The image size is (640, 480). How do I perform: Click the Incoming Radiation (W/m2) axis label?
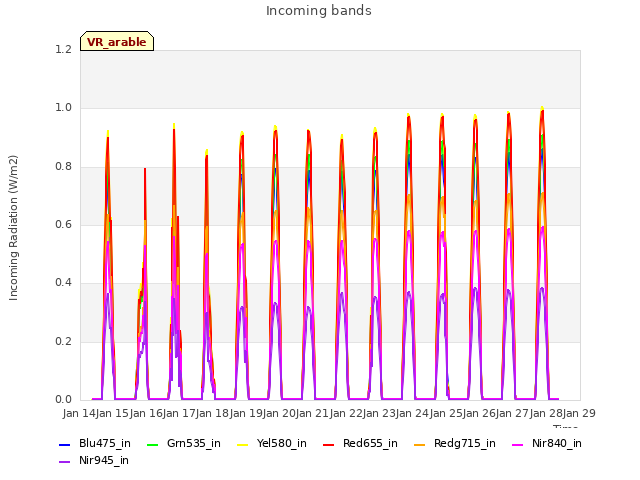13,227
